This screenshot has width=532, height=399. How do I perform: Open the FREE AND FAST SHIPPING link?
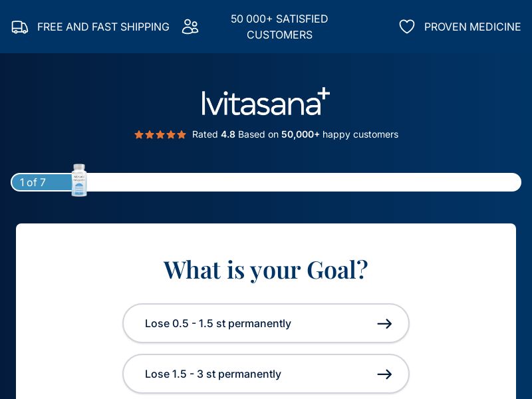pos(103,27)
